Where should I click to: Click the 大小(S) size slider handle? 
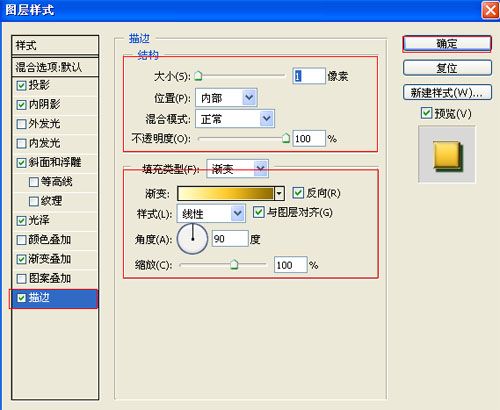click(198, 76)
